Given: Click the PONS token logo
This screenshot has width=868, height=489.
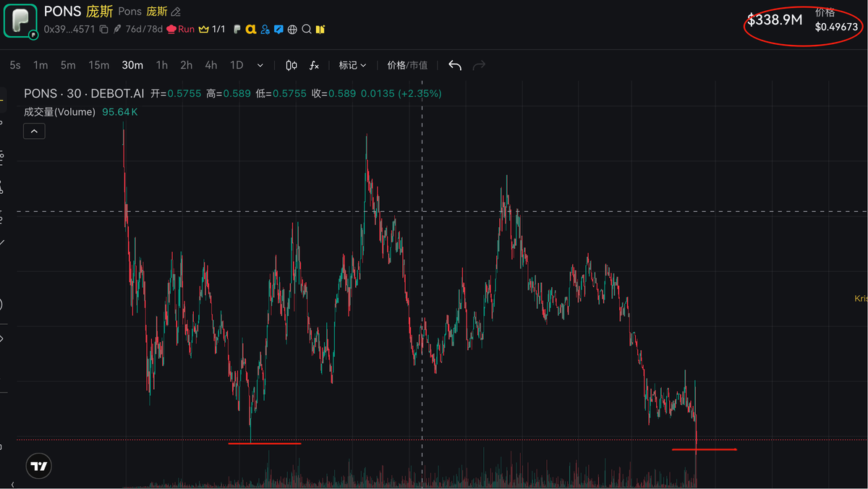Looking at the screenshot, I should (x=21, y=20).
